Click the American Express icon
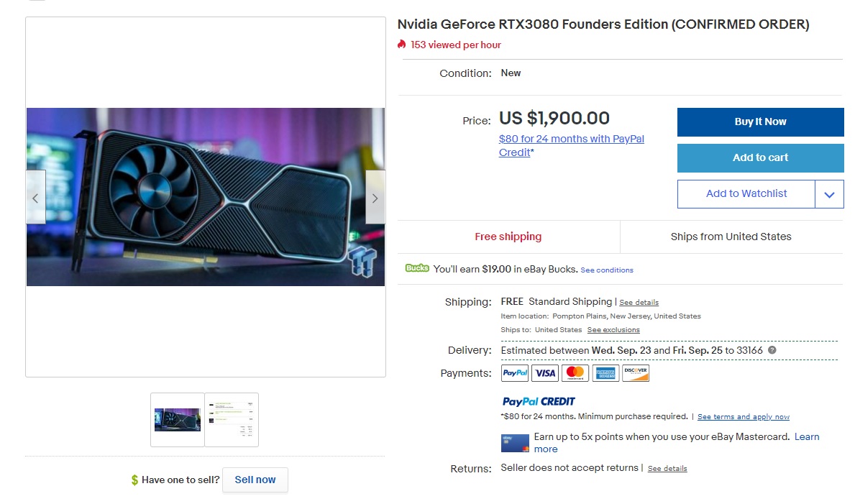 605,373
